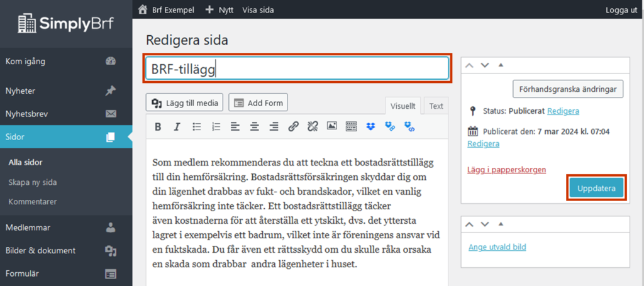Collapse the featured image panel
644x286 pixels.
click(x=501, y=224)
